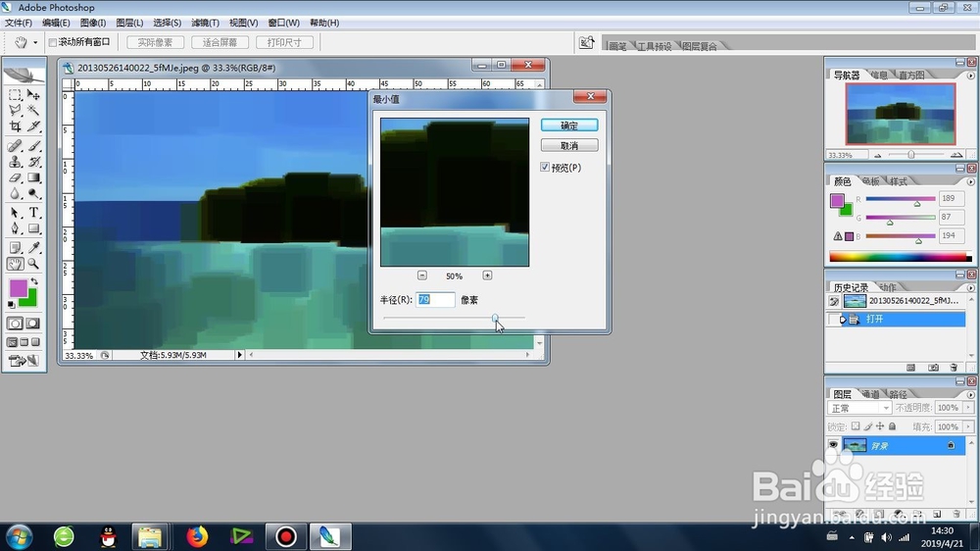Image resolution: width=980 pixels, height=551 pixels.
Task: Toggle lock position in Layers panel
Action: [x=880, y=426]
